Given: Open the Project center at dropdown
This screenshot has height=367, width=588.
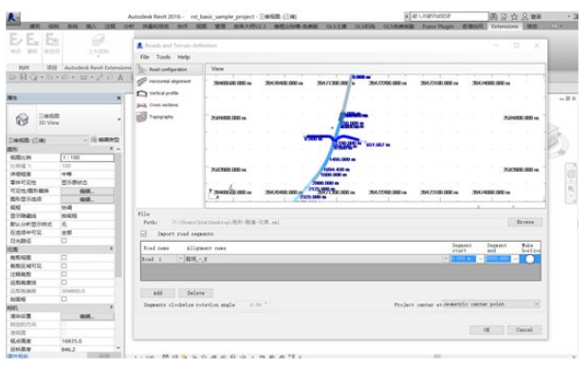Looking at the screenshot, I should pyautogui.click(x=537, y=304).
